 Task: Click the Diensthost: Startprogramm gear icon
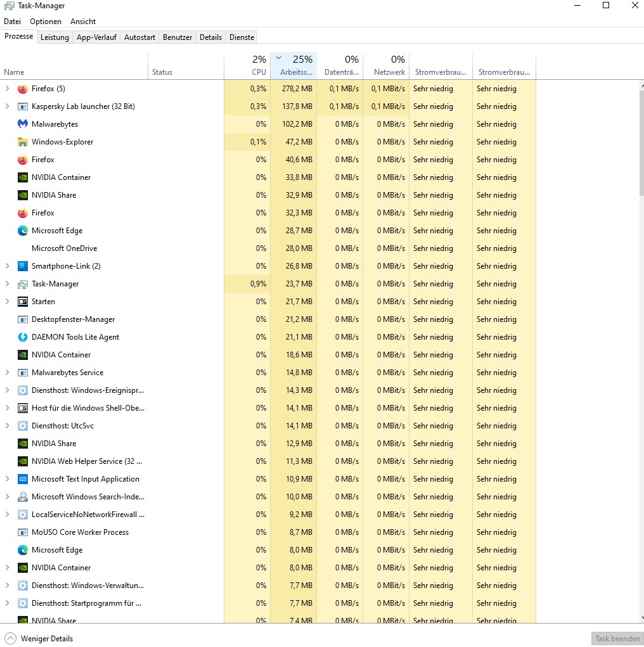pos(23,603)
